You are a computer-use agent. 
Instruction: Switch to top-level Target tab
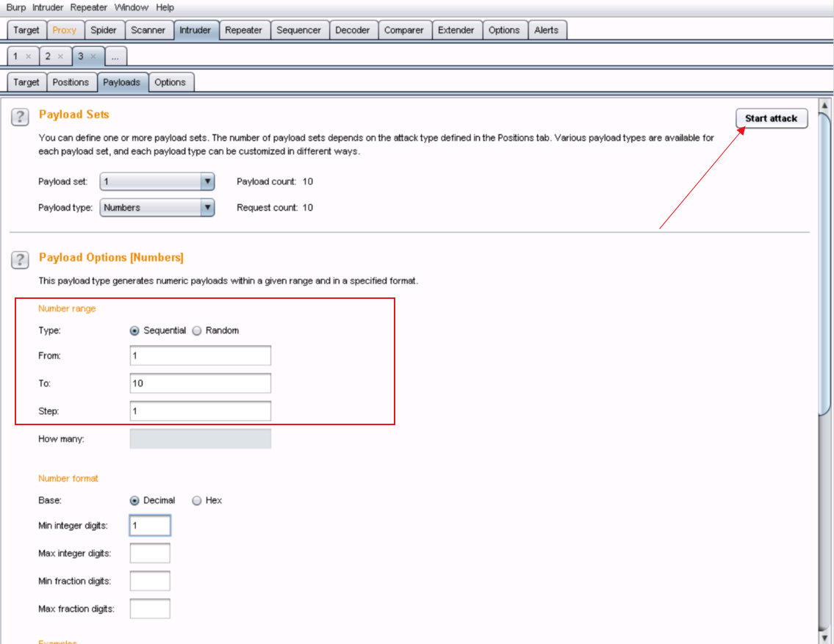tap(26, 30)
